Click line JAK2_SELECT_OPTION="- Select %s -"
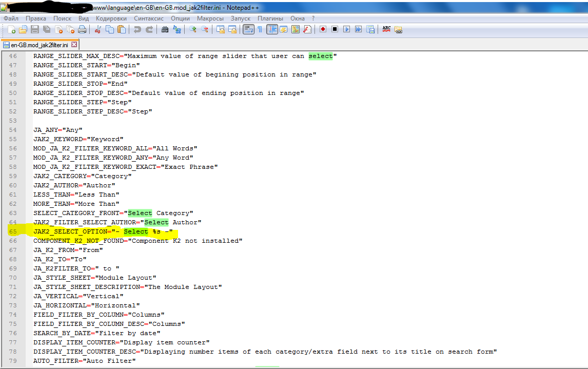Screen dimensions: 588x369 pyautogui.click(x=103, y=231)
